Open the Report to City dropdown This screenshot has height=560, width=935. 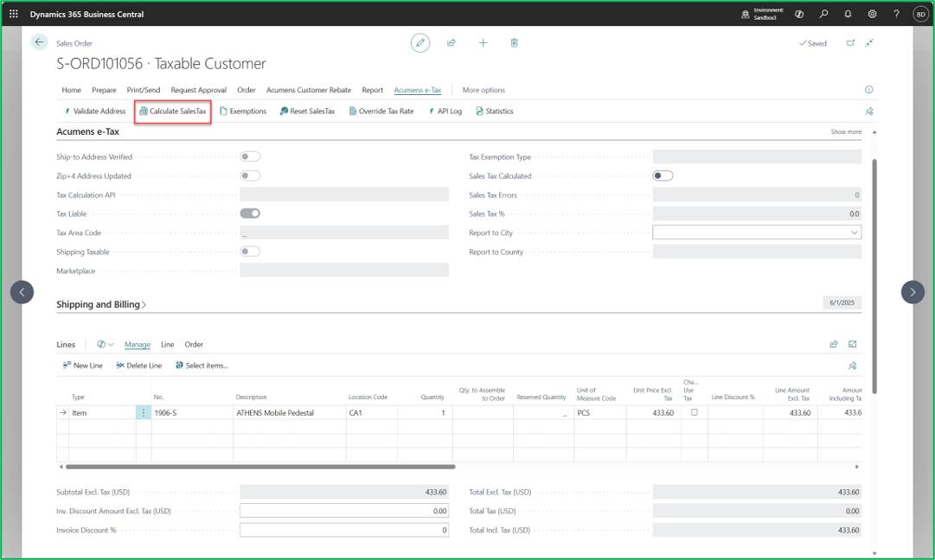(x=855, y=232)
